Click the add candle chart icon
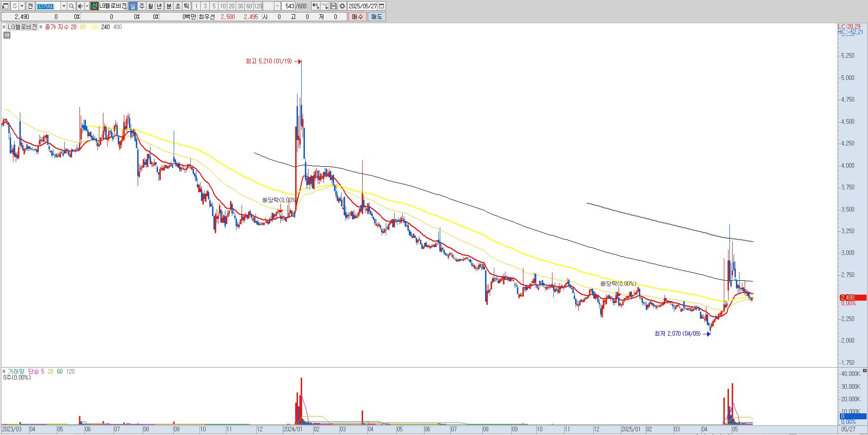 click(316, 6)
